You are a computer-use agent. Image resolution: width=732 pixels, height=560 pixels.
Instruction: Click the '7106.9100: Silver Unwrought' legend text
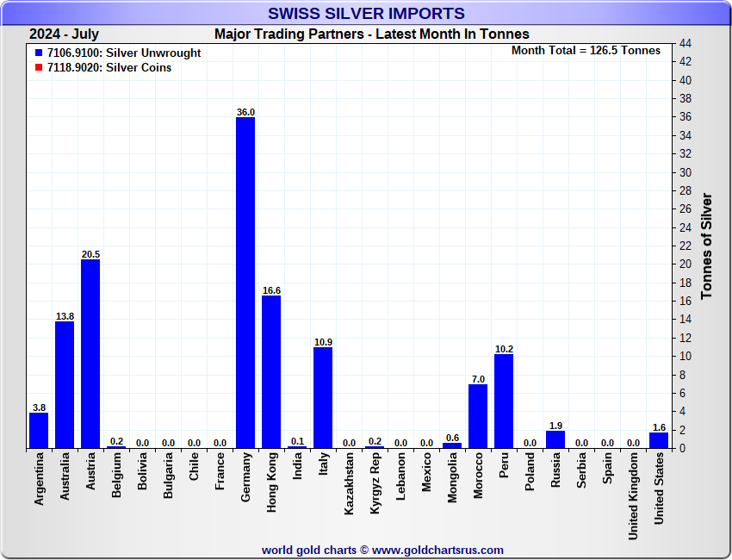click(124, 53)
